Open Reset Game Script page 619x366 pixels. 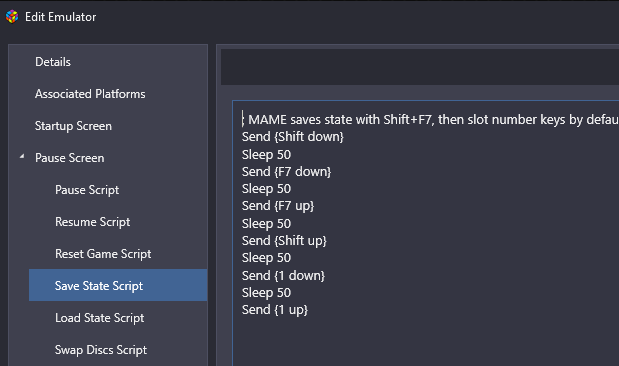pyautogui.click(x=103, y=254)
